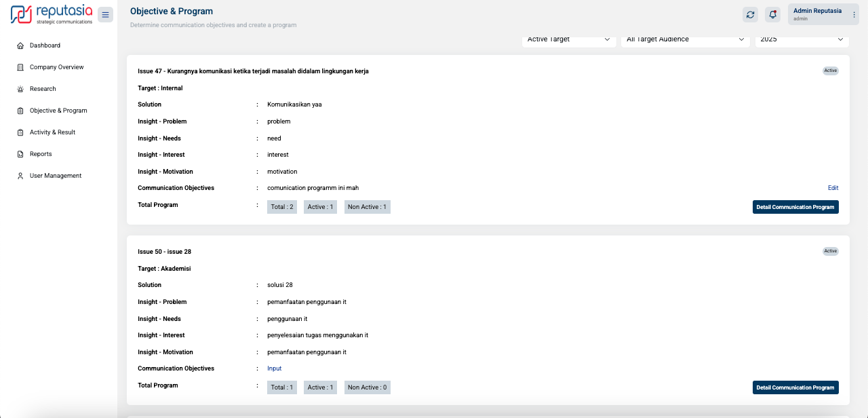
Task: Select Objective & Program in sidebar
Action: (x=58, y=111)
